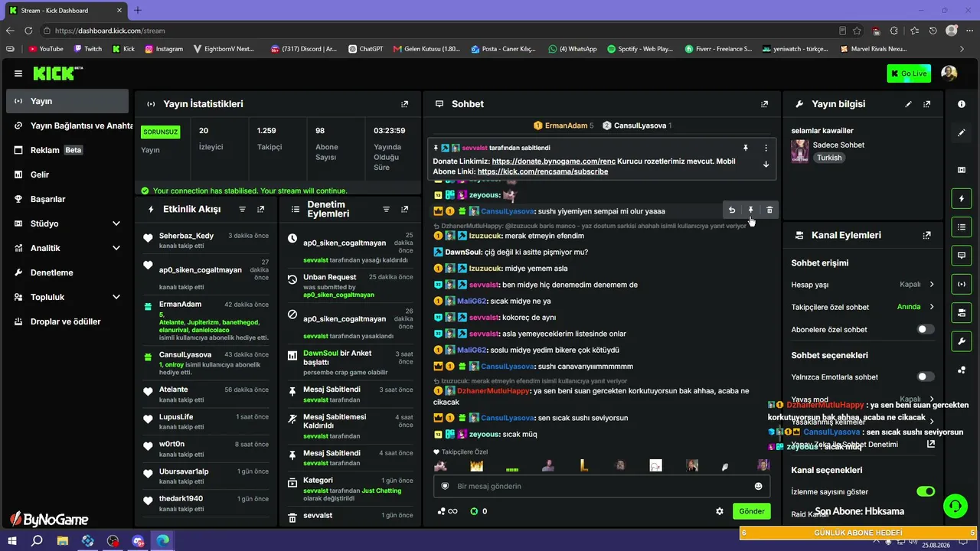Toggle Yalnızca Emotlarla sohbet switch
Image resolution: width=980 pixels, height=551 pixels.
pyautogui.click(x=926, y=377)
